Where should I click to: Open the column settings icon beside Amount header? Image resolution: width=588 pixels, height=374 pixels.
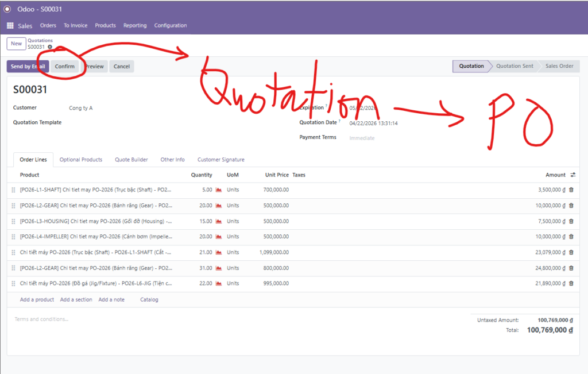[572, 175]
